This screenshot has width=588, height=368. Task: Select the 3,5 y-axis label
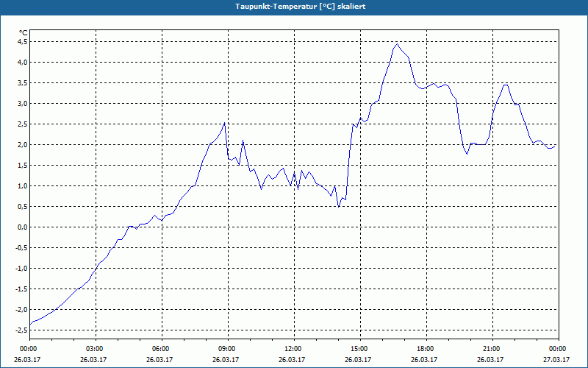(22, 83)
